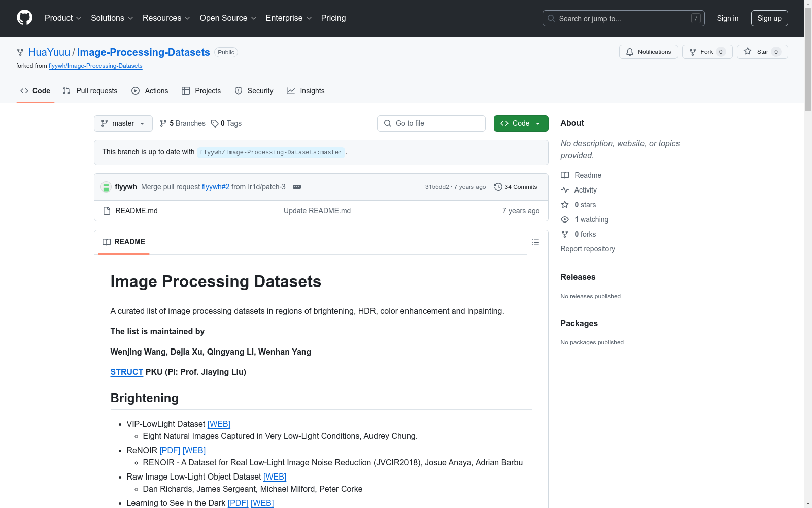Open the Pricing page
812x508 pixels.
click(x=333, y=18)
